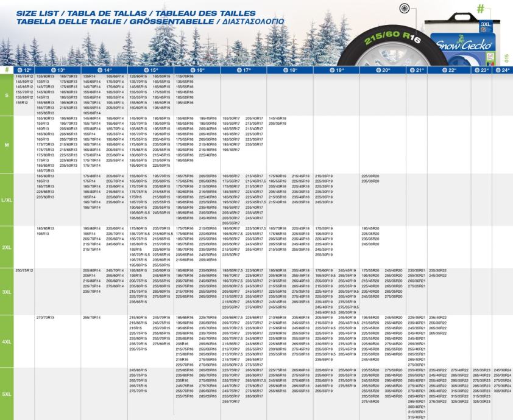Screen dimensions: 513x420
Task: Click tire size 155R12 in S row
Action: pos(21,103)
